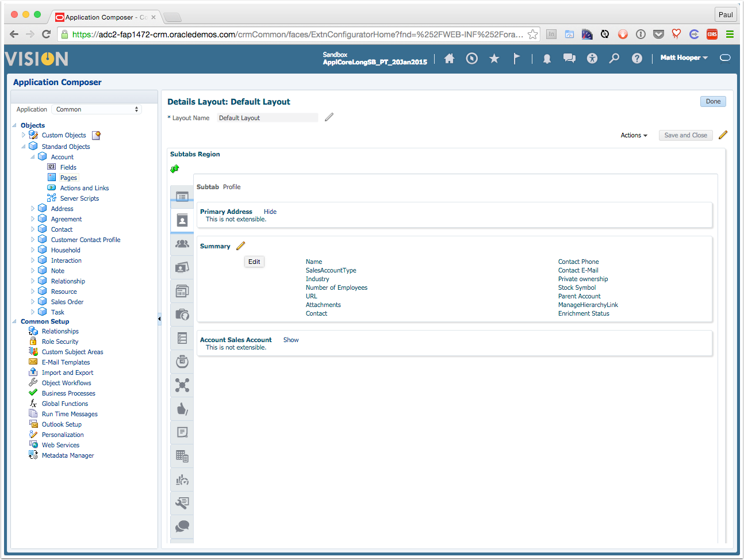Image resolution: width=744 pixels, height=560 pixels.
Task: Open Actions and Links under Account
Action: pos(85,188)
